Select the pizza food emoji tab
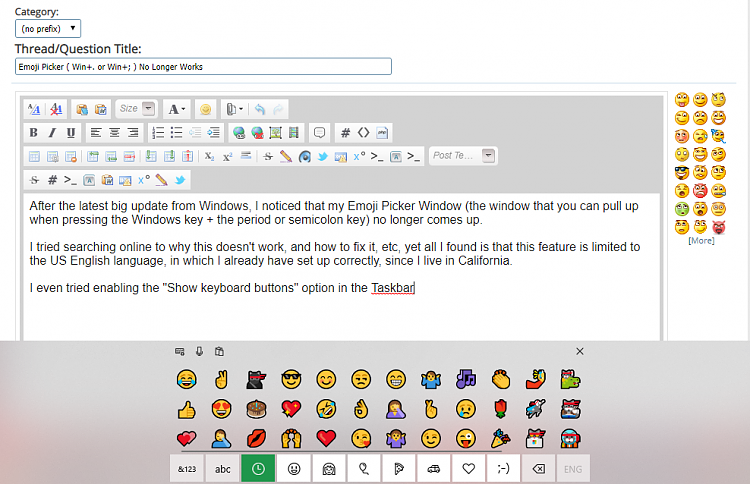The width and height of the screenshot is (750, 484). (x=399, y=469)
